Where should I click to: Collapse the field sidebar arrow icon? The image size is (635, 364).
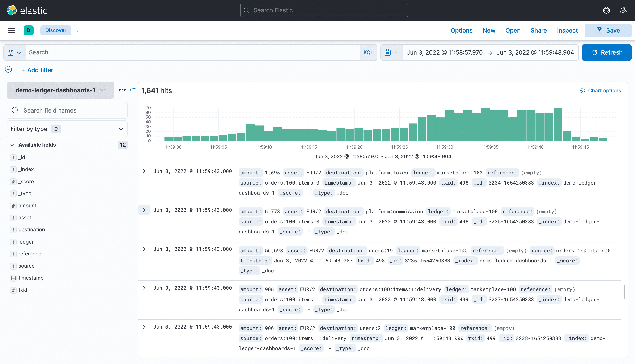pos(133,90)
